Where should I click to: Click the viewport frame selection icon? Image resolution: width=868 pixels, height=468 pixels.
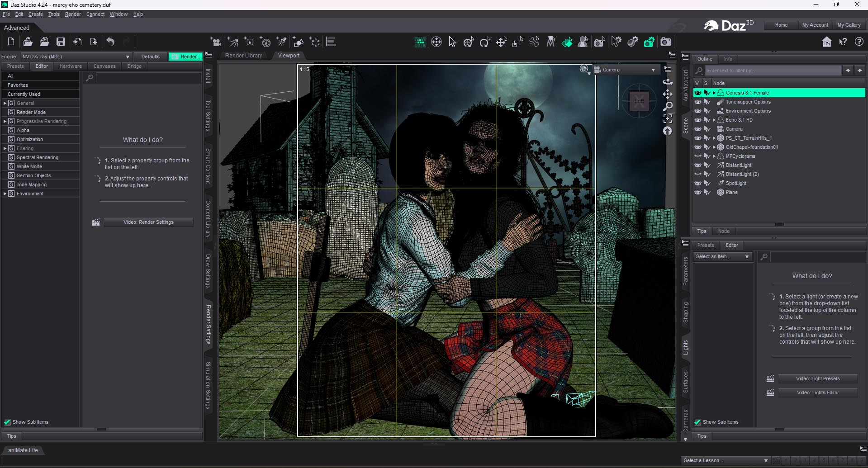(x=668, y=118)
